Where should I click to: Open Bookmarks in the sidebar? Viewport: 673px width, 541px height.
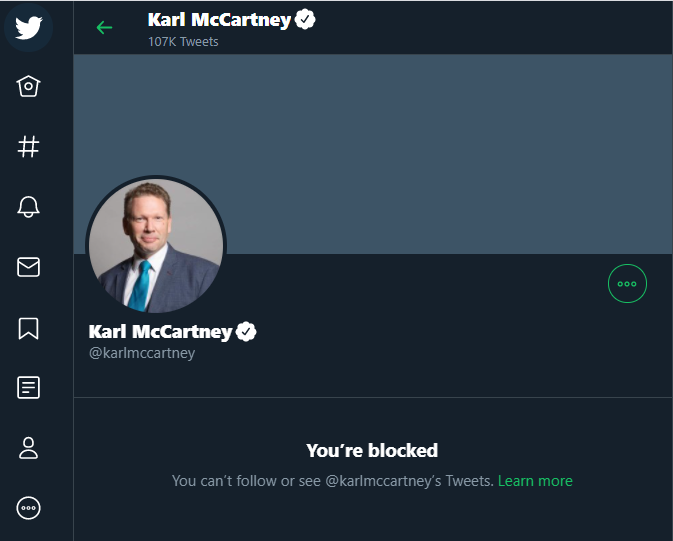coord(29,328)
